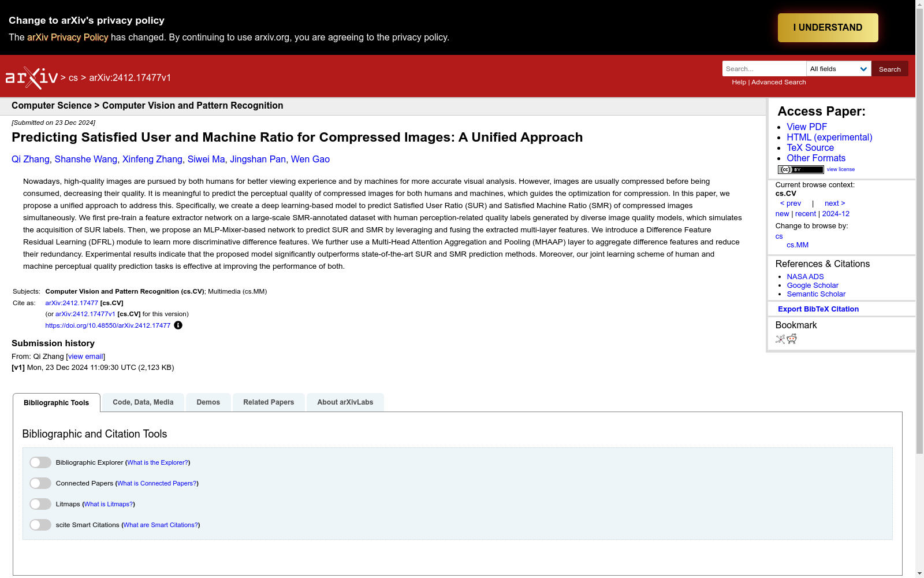Viewport: 924px width, 578px height.
Task: Open About arXivLabs tab
Action: tap(345, 402)
